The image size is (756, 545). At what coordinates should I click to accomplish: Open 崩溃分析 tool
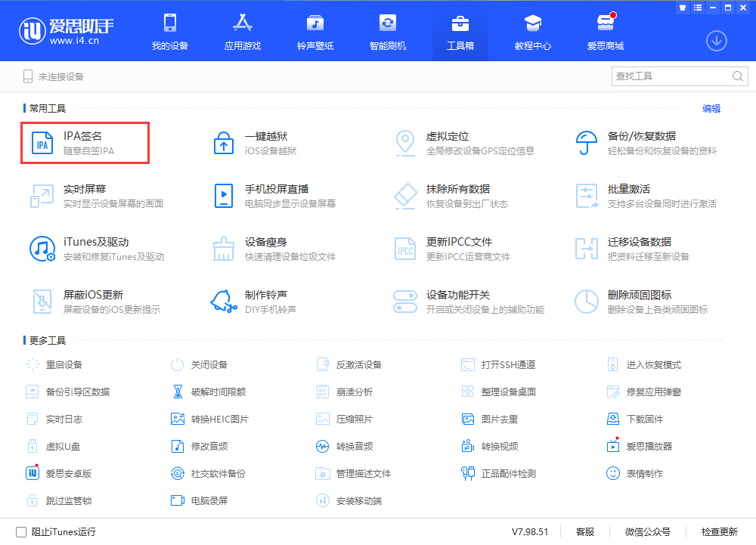click(x=344, y=392)
